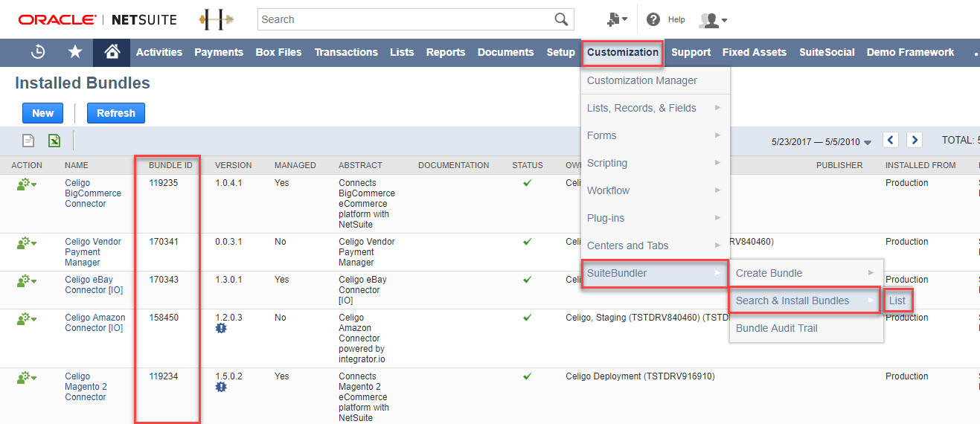The height and width of the screenshot is (424, 980).
Task: Click the company H logo
Action: click(x=217, y=20)
